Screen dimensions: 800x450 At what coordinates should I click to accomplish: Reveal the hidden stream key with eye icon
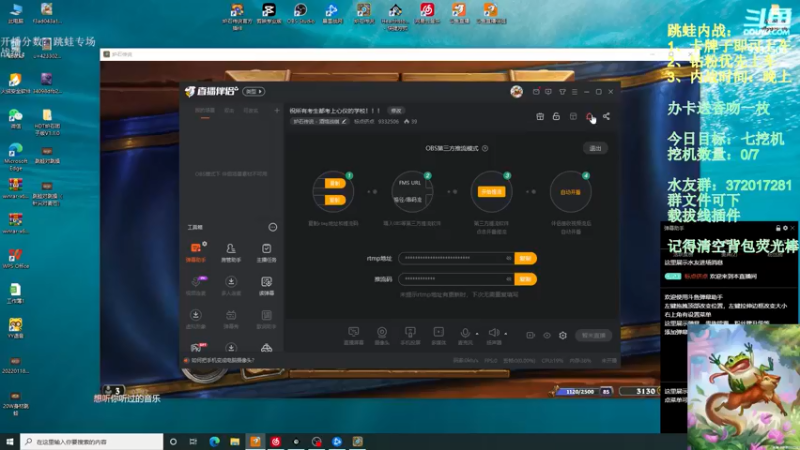(x=509, y=279)
